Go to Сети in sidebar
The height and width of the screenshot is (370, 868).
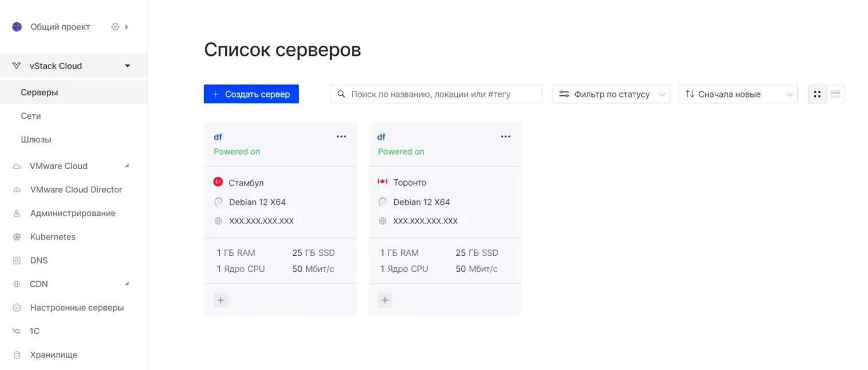31,116
